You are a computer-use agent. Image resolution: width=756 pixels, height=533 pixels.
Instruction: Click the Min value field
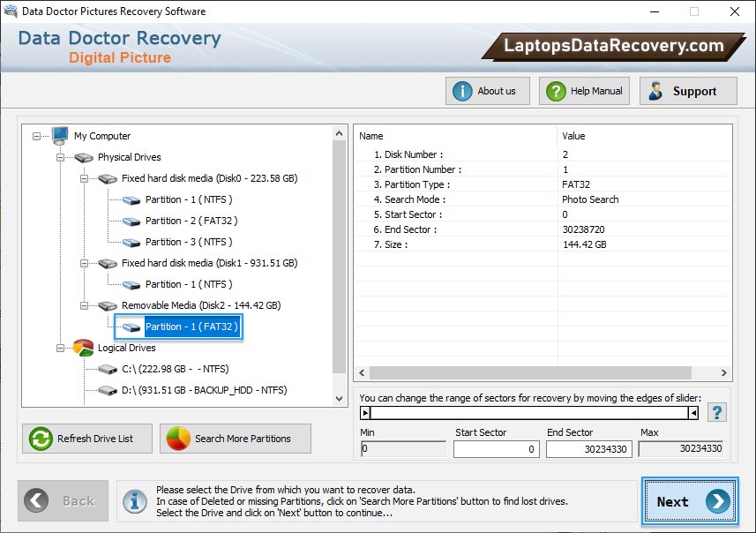point(403,448)
